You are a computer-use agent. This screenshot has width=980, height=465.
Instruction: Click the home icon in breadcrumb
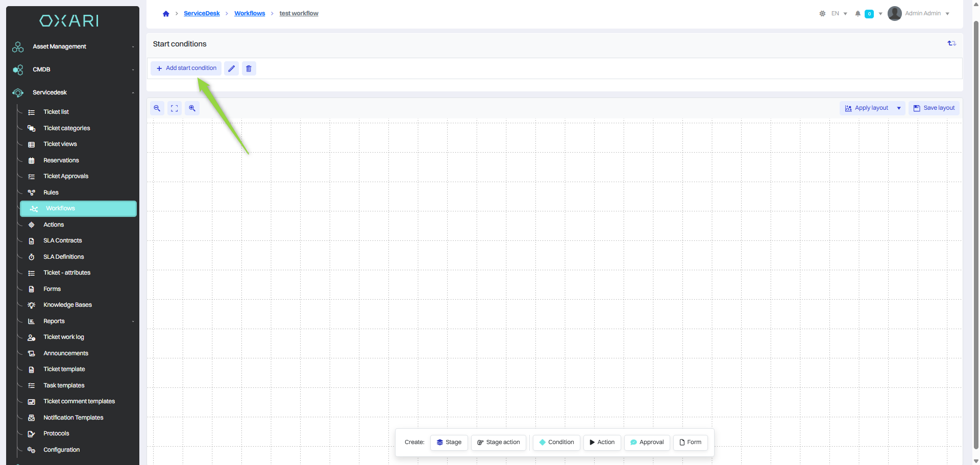[166, 14]
